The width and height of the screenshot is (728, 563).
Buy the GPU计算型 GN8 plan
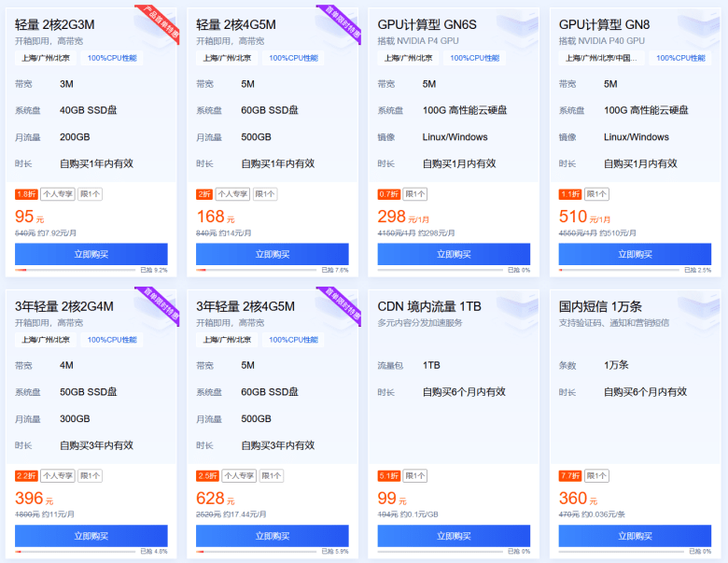(x=635, y=254)
